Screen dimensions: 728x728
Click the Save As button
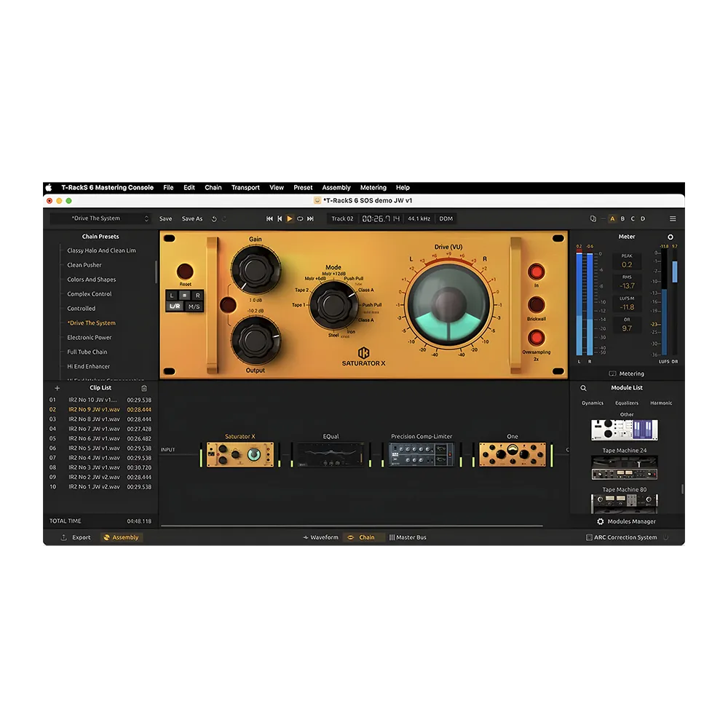[x=192, y=218]
